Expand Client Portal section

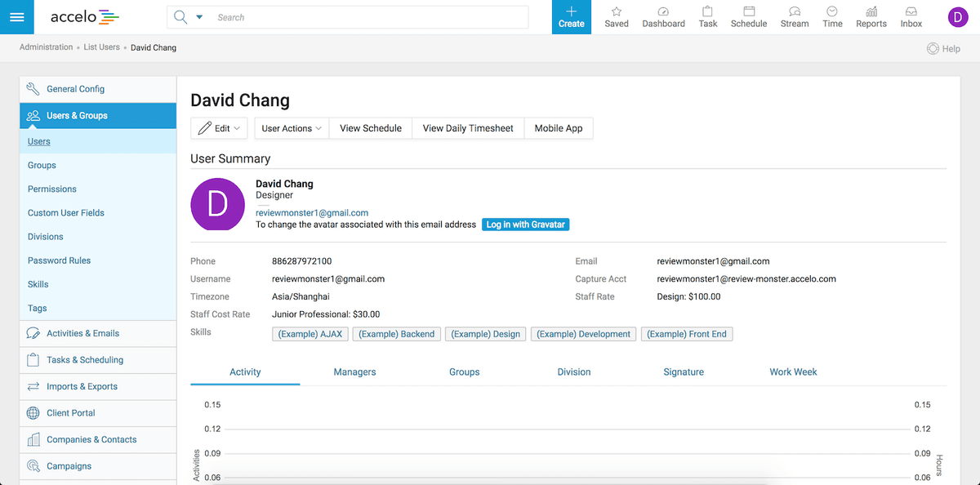click(x=98, y=412)
